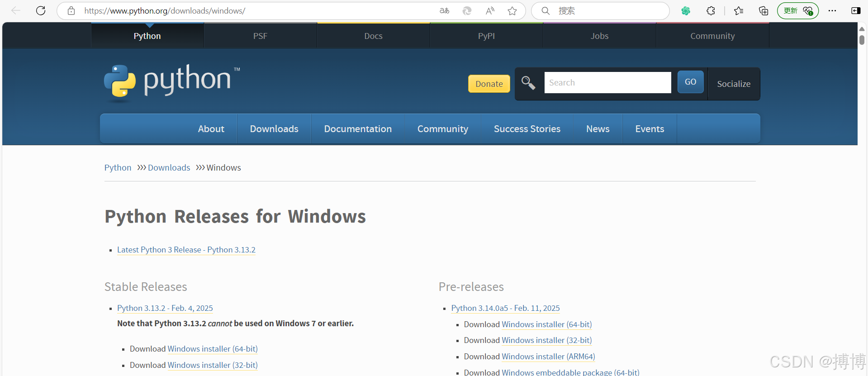Click the browser back arrow
868x376 pixels.
click(x=16, y=10)
